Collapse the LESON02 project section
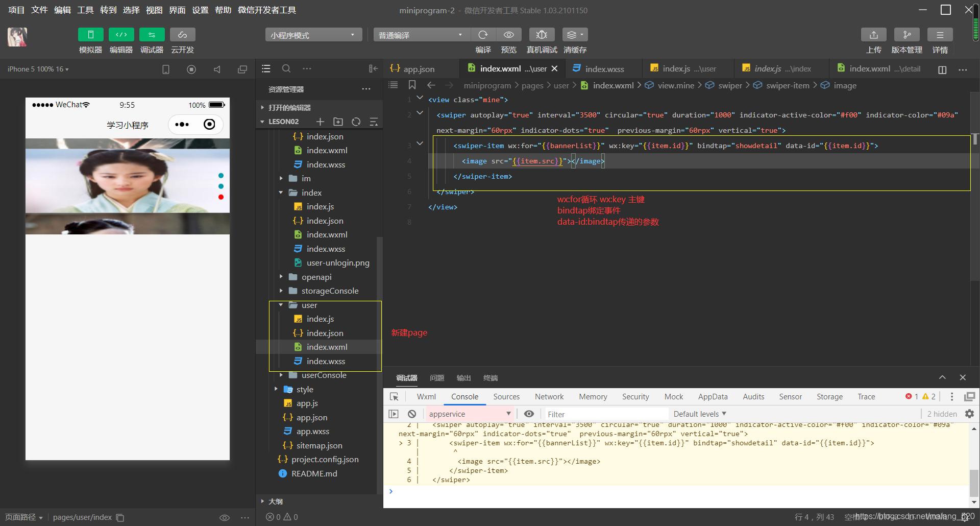980x526 pixels. [x=262, y=122]
